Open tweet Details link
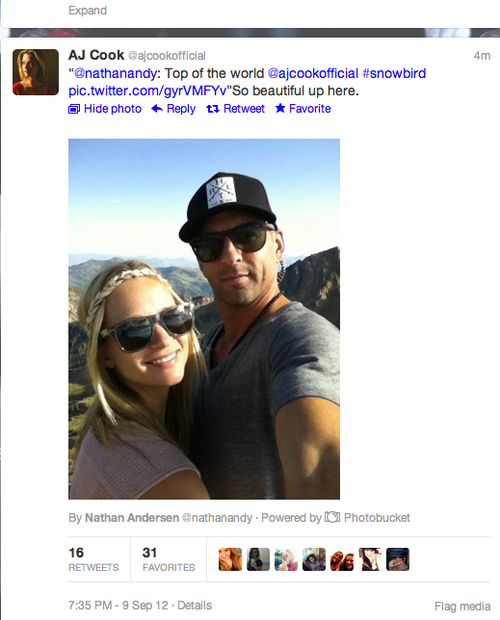The width and height of the screenshot is (500, 620). tap(194, 605)
